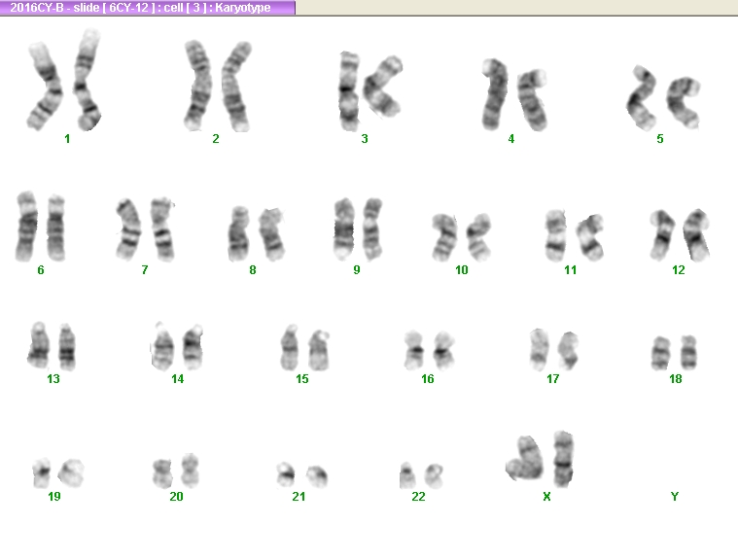Click the green label '22'
738x560 pixels.
coord(418,497)
